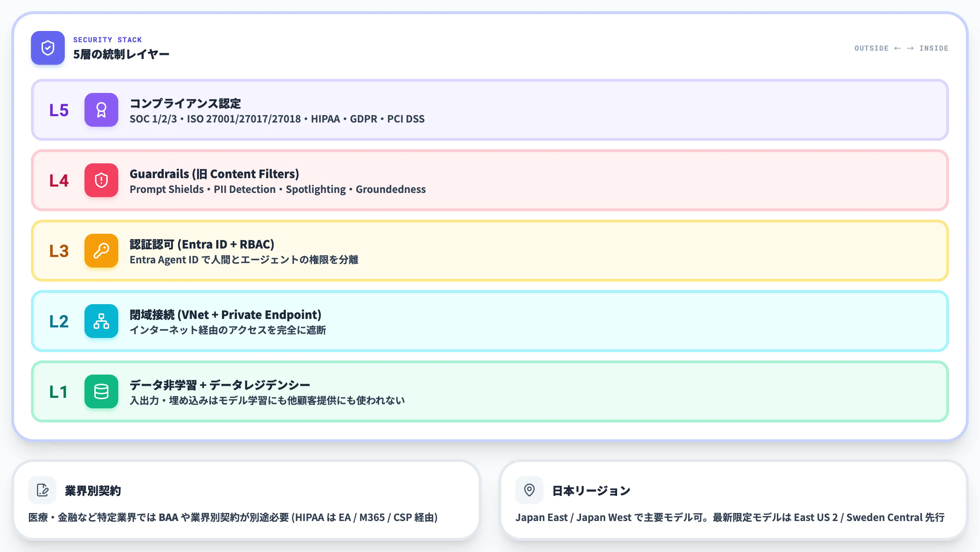Click the 日本リージョン card heading
The width and height of the screenshot is (980, 552).
tap(591, 491)
